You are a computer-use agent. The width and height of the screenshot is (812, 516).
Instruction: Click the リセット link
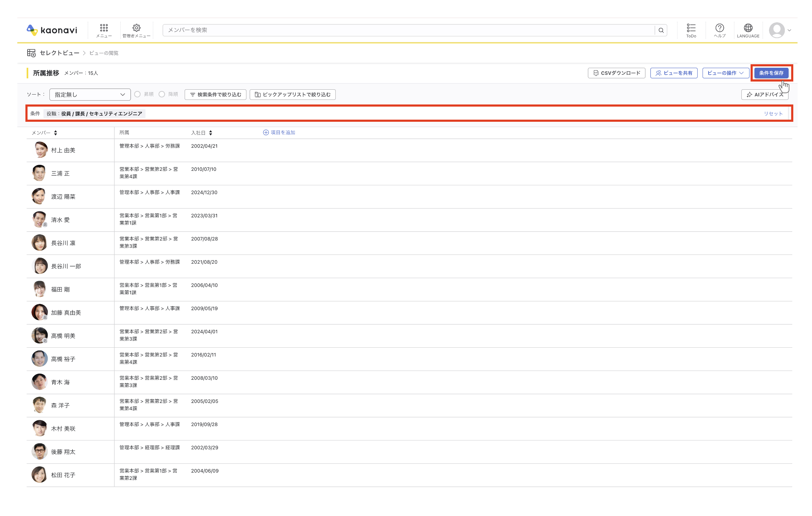click(x=773, y=114)
